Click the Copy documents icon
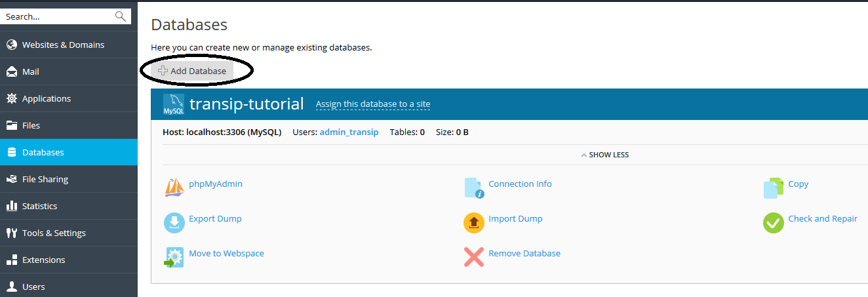 click(x=774, y=188)
